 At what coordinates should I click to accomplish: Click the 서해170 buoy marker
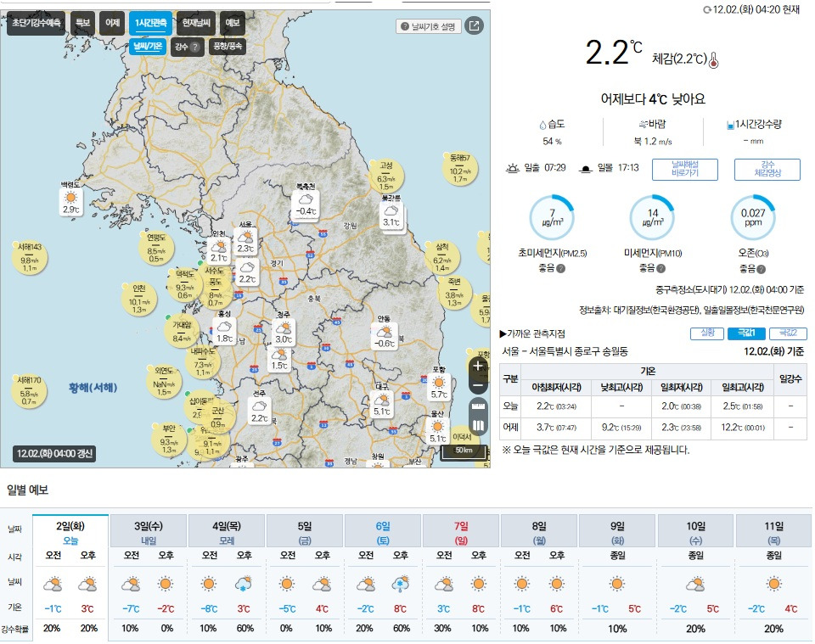tap(29, 390)
